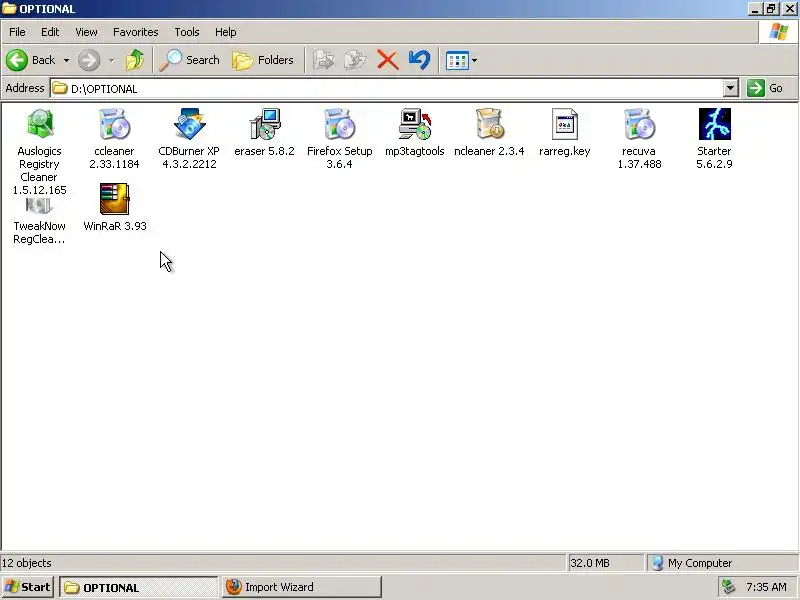Select the ncleaner 2.3.4 package icon
This screenshot has height=600, width=800.
pyautogui.click(x=489, y=124)
